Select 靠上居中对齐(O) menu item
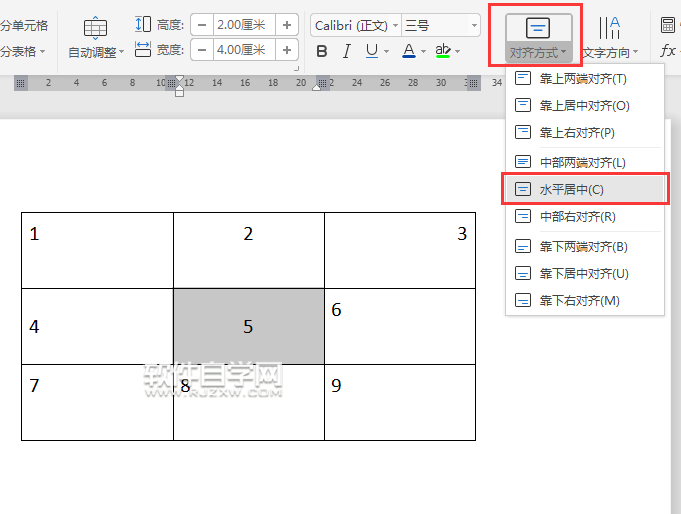681x514 pixels. point(585,106)
